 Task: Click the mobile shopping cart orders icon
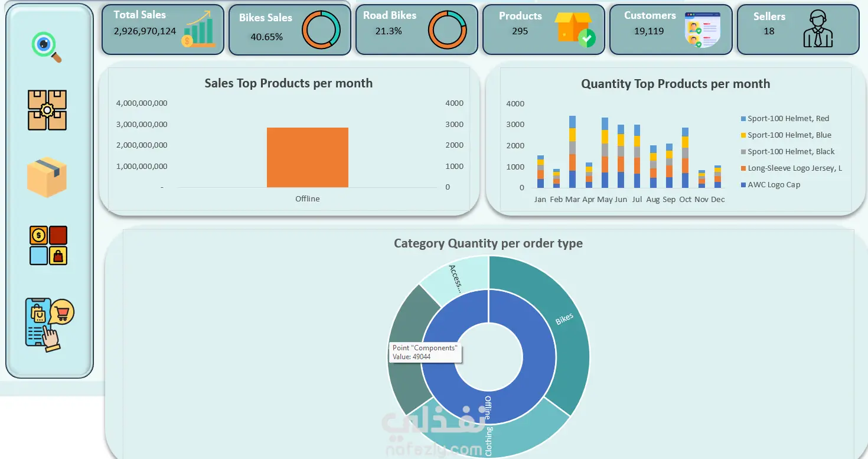[x=50, y=324]
